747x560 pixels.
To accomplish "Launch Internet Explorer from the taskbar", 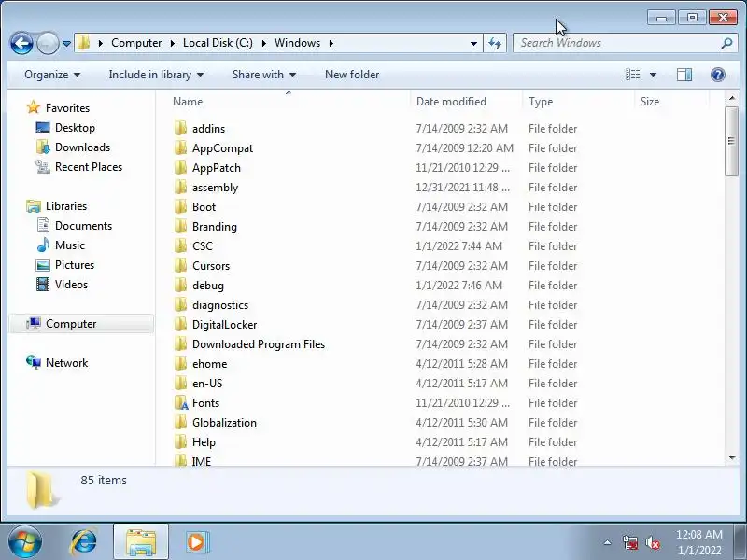I will click(x=84, y=542).
